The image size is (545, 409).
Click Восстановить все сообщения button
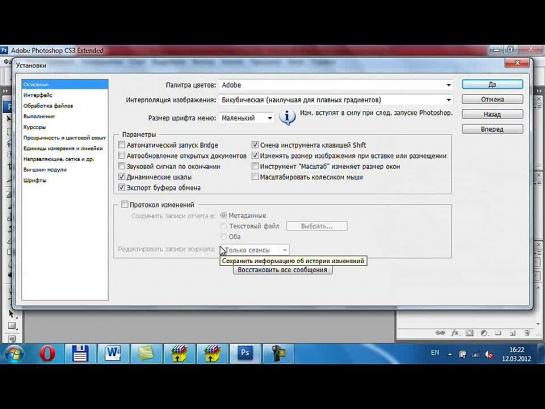pos(282,270)
